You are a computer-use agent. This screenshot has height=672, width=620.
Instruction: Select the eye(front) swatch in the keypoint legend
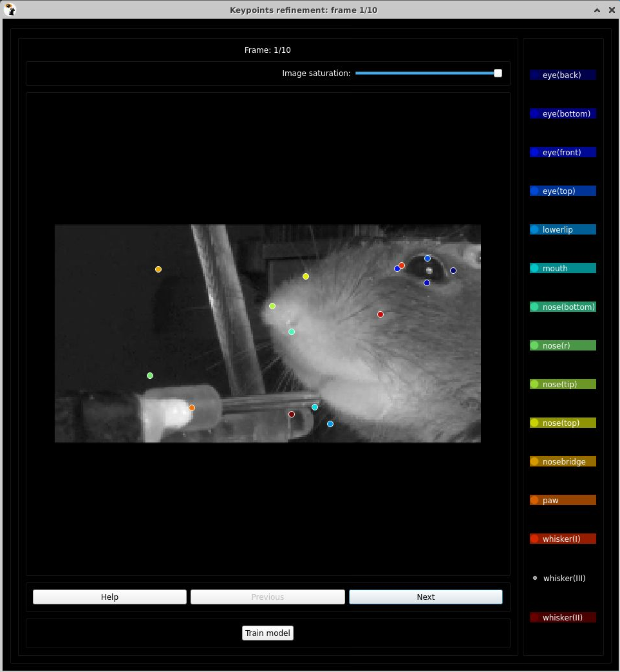pyautogui.click(x=562, y=152)
